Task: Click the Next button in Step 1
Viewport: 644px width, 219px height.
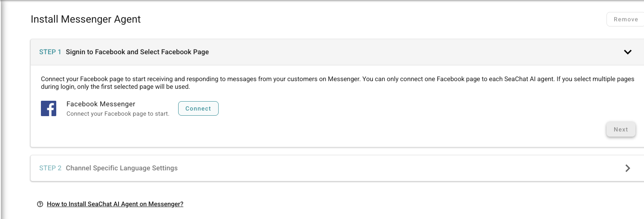Action: (621, 129)
